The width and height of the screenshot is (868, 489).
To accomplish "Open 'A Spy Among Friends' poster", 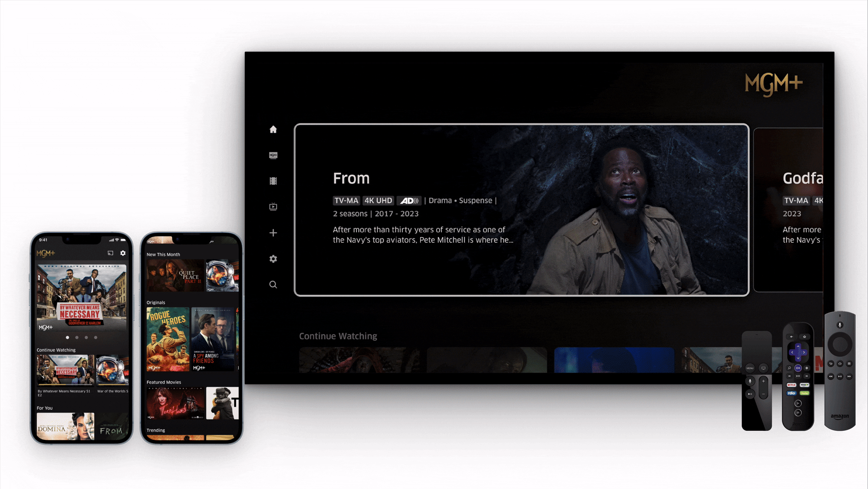I will coord(213,339).
